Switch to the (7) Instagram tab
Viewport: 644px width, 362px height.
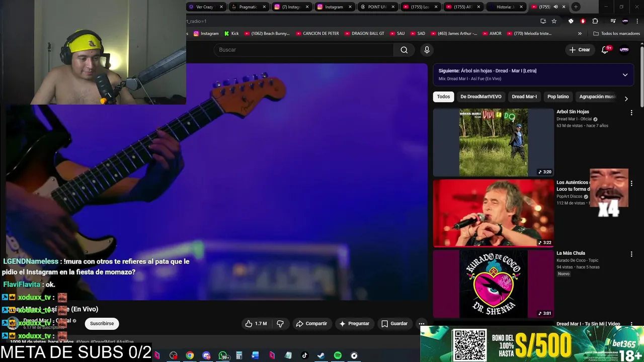point(291,7)
